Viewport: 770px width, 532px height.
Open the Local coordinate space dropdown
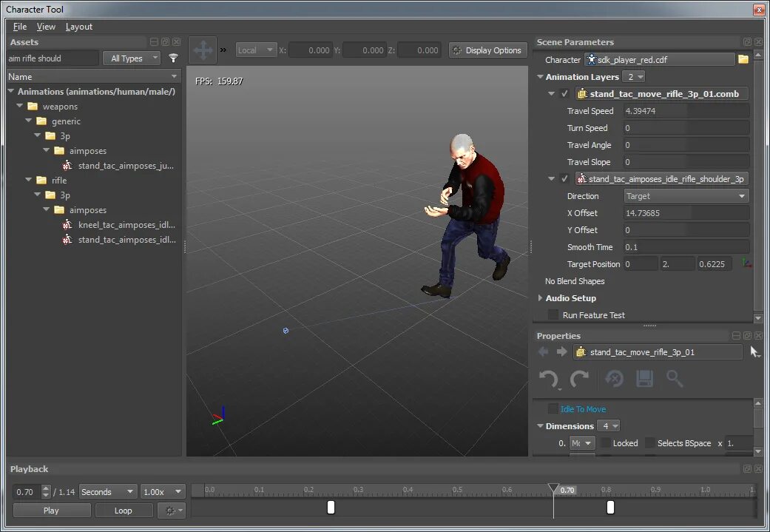(256, 50)
